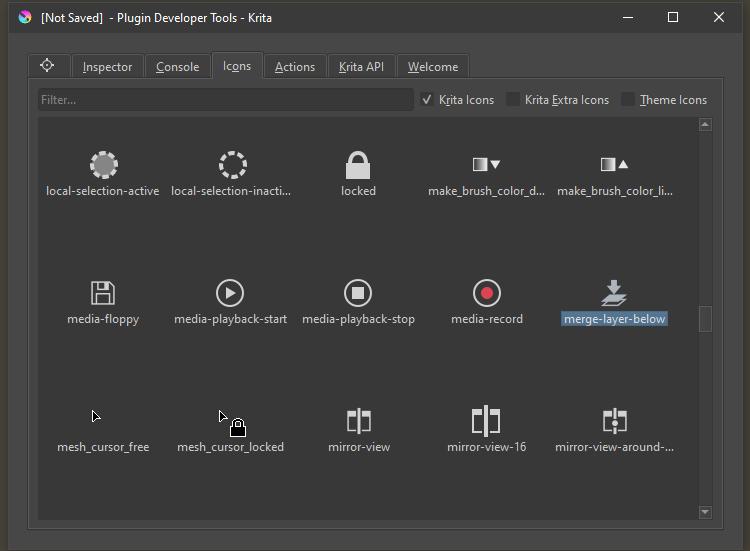The height and width of the screenshot is (551, 750).
Task: Select the mirror-view-16 icon
Action: (487, 421)
